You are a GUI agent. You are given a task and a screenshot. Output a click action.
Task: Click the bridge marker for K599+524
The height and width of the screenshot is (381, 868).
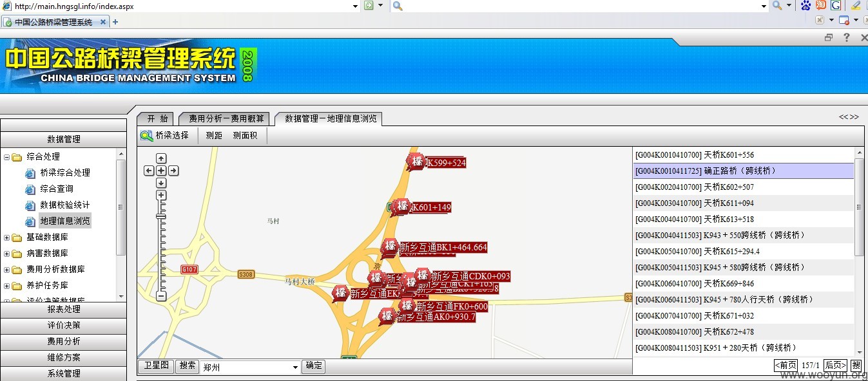[x=417, y=161]
